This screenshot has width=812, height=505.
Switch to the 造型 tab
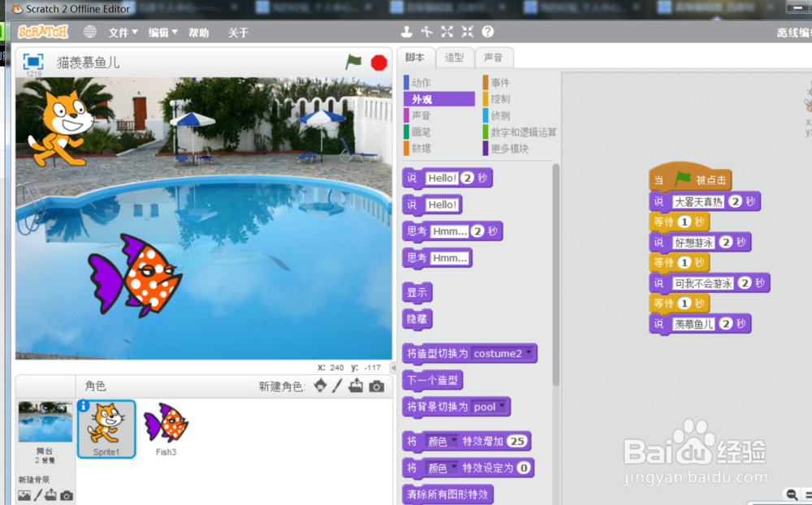click(x=454, y=58)
